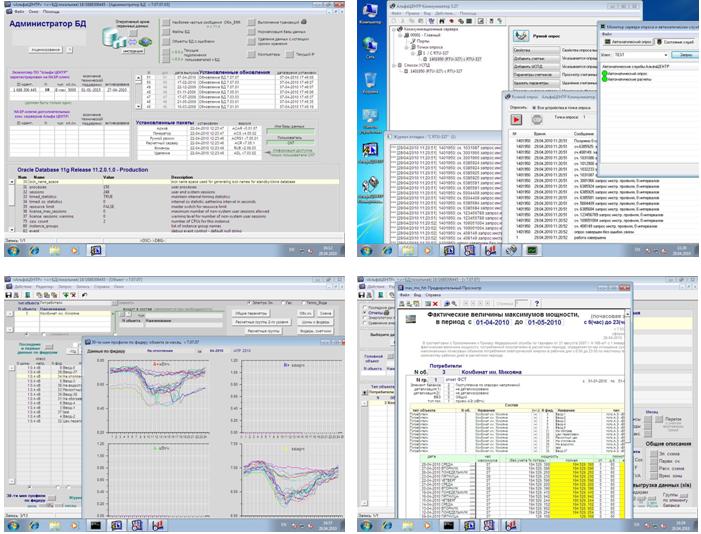This screenshot has width=701, height=534.
Task: Click the green door icon in bottom-left toolbar
Action: [x=28, y=295]
